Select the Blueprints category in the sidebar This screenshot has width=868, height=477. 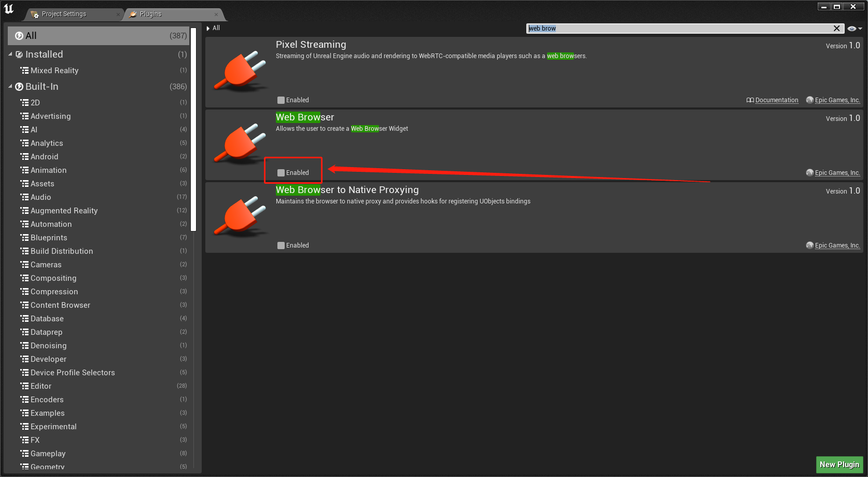pos(48,237)
